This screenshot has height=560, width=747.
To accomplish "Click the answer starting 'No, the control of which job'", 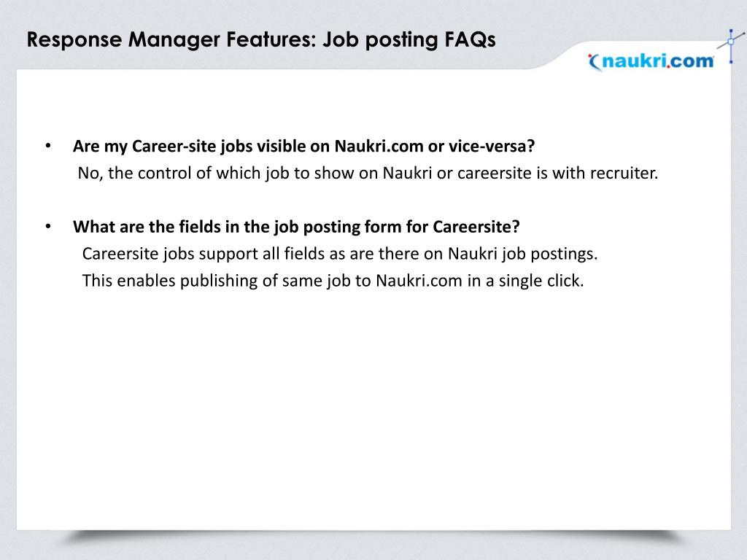I will (368, 173).
